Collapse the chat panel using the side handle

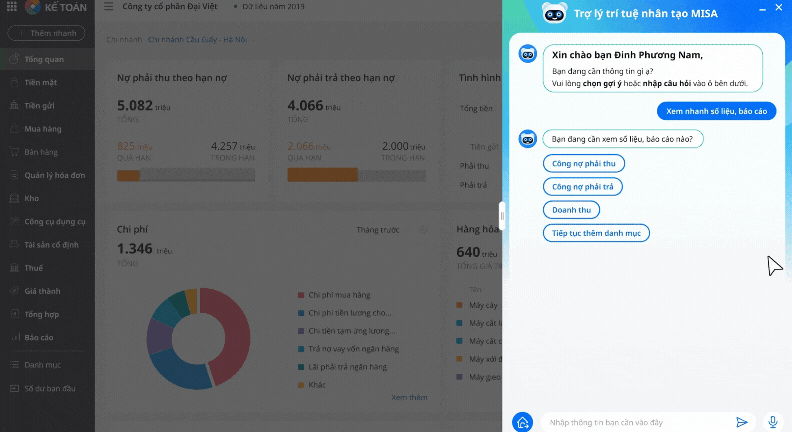(503, 215)
